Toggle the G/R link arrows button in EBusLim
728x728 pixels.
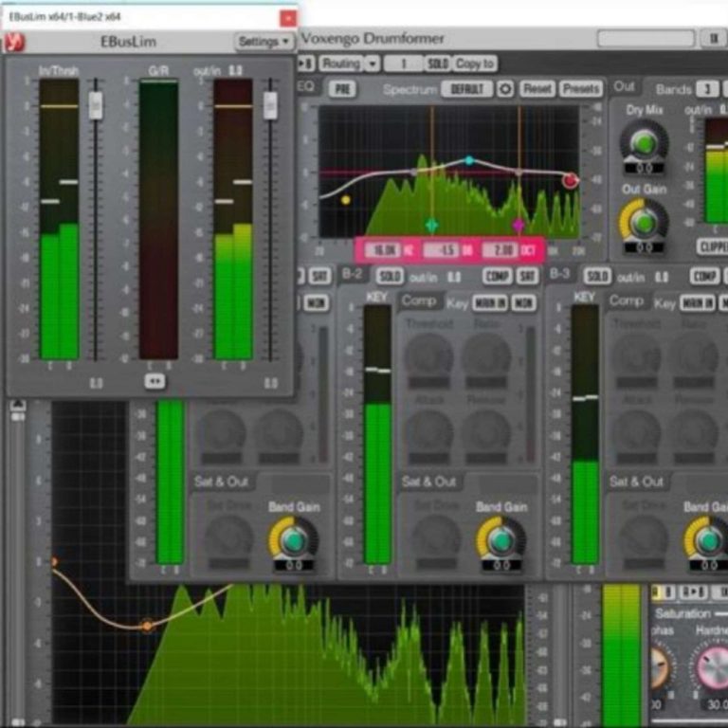[155, 382]
